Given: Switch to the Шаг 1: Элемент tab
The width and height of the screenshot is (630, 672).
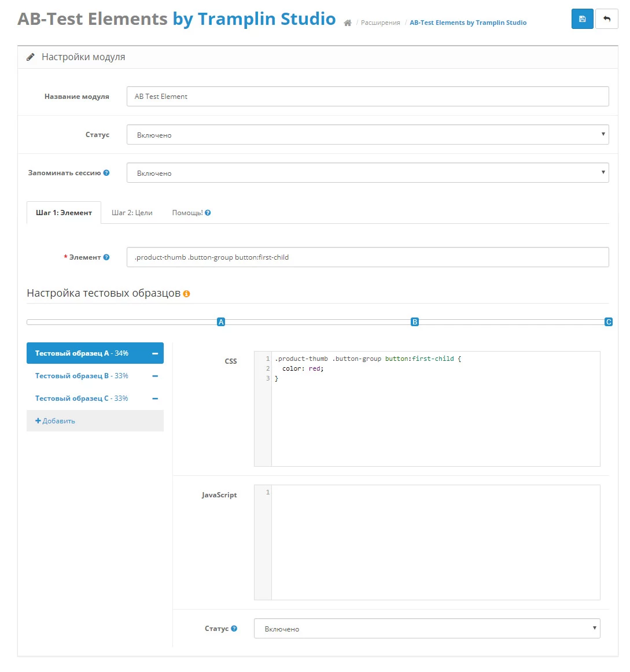Looking at the screenshot, I should click(x=64, y=213).
